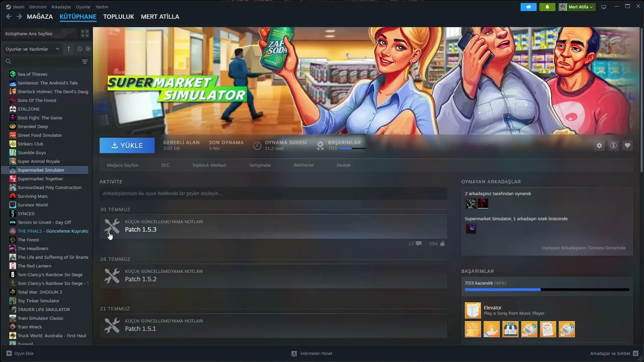Click the small BAŞARIMLAR progress bar in the header

click(x=353, y=148)
